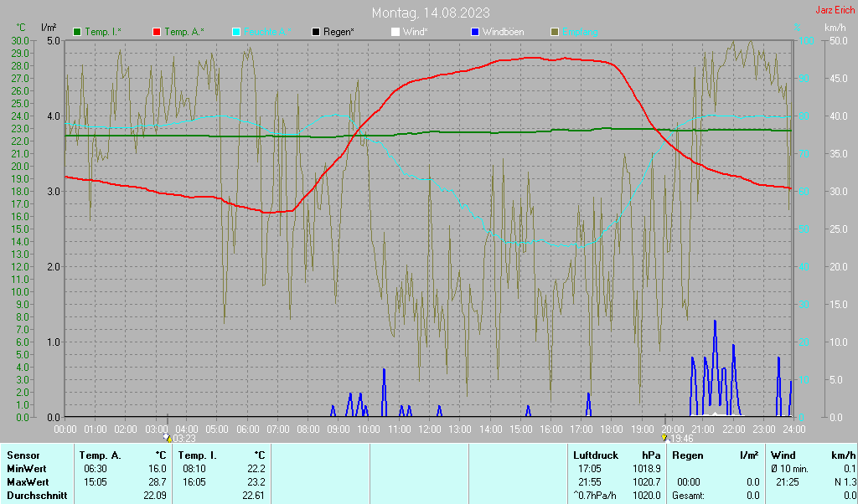858x504 pixels.
Task: Click the '12:00' time axis label
Action: (430, 429)
